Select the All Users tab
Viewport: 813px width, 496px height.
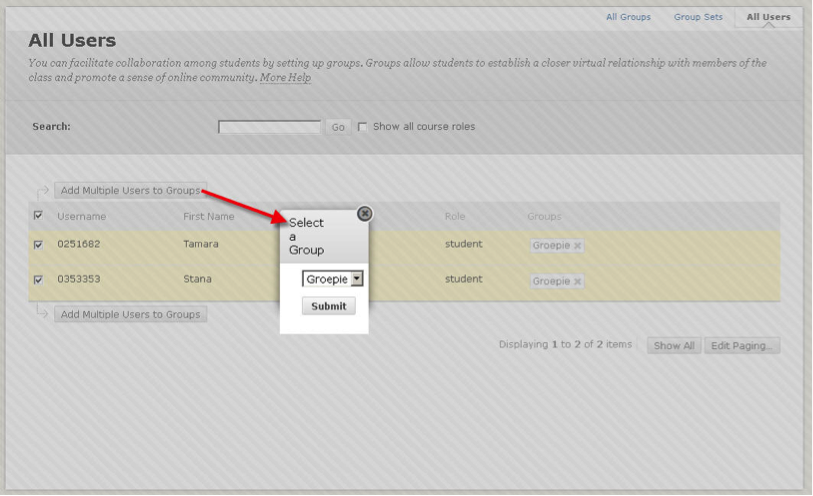tap(768, 17)
